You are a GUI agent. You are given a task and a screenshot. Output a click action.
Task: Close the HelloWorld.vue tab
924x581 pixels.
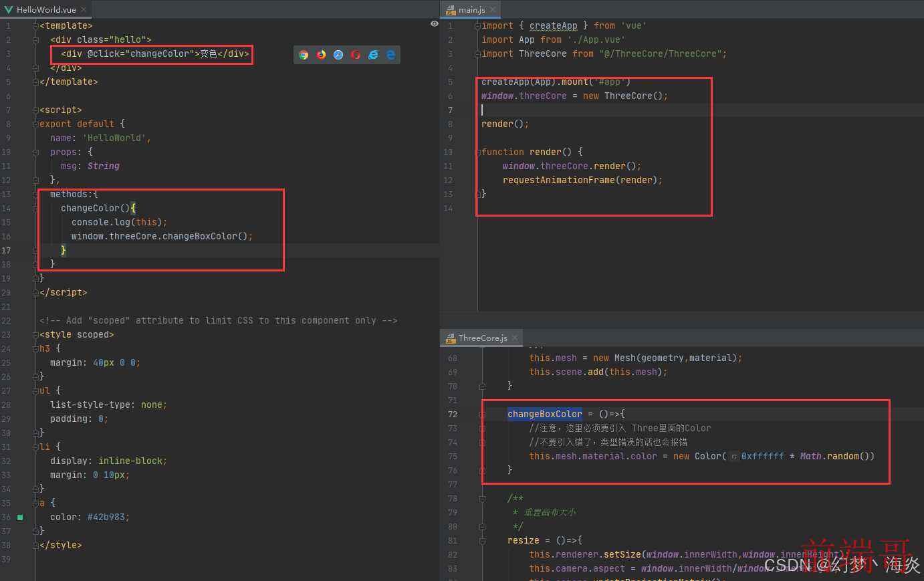84,9
